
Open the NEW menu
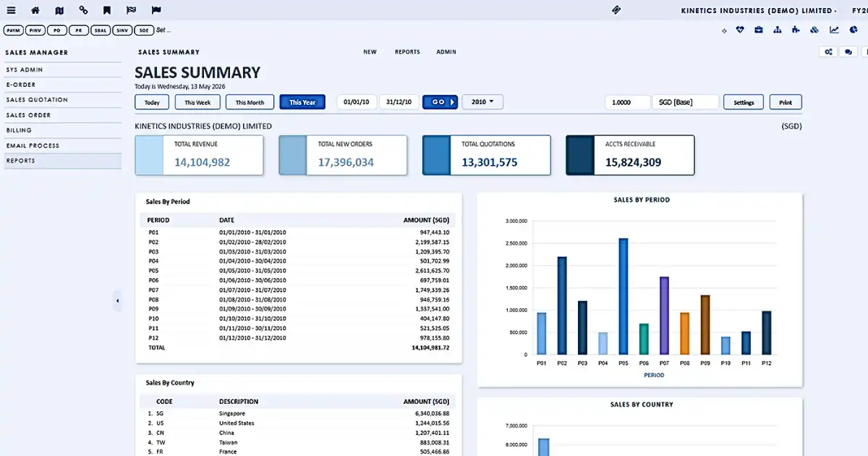tap(370, 52)
